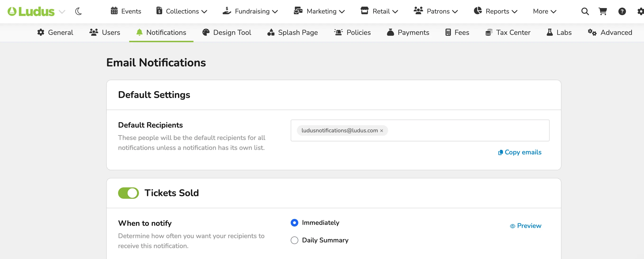Click the Design Tool palette icon

coord(206,32)
